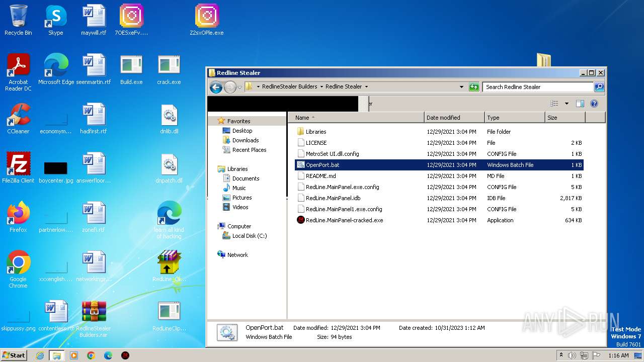
Task: Select the crack.exe desktop icon
Action: 169,69
